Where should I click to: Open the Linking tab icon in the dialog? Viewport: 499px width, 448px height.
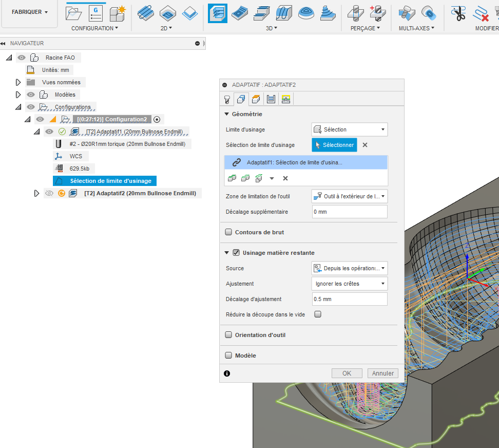[286, 99]
